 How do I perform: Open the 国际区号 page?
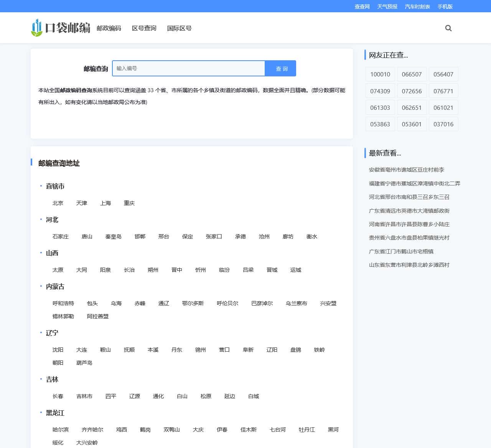(179, 28)
